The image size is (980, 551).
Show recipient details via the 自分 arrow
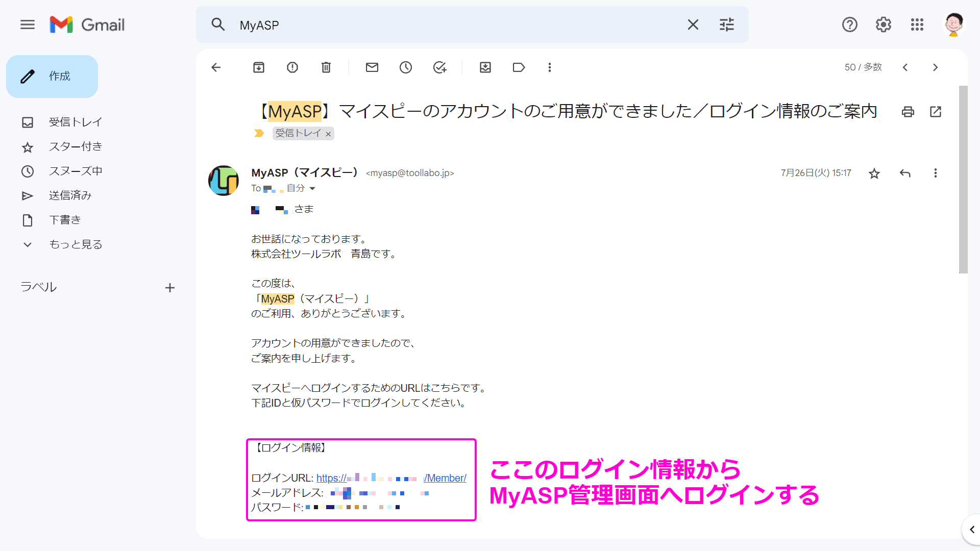(x=313, y=188)
